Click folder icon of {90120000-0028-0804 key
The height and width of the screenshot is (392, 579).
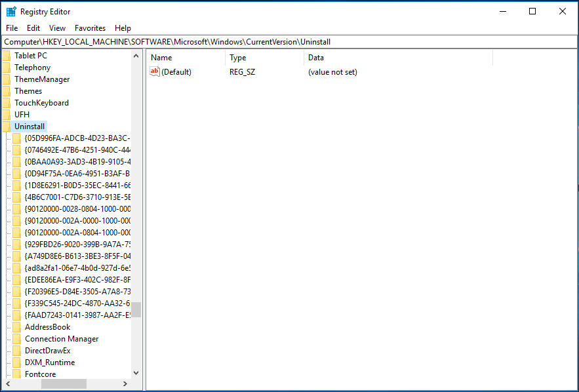click(x=16, y=209)
